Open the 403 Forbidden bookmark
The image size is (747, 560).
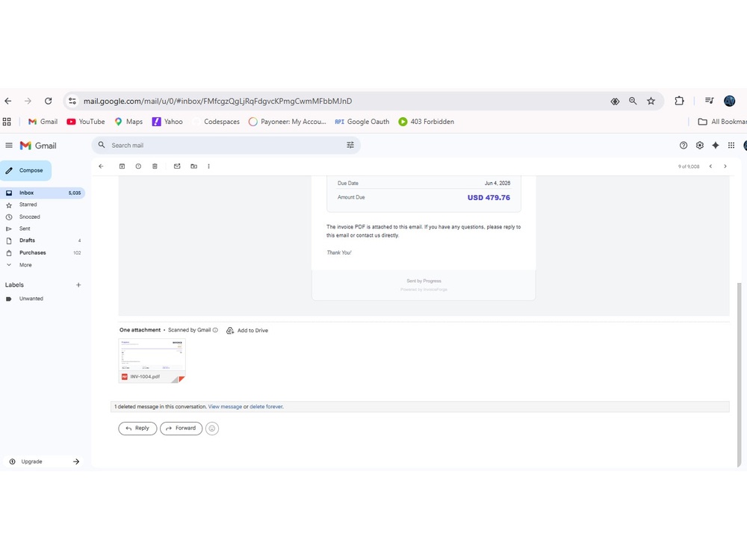[x=427, y=122]
